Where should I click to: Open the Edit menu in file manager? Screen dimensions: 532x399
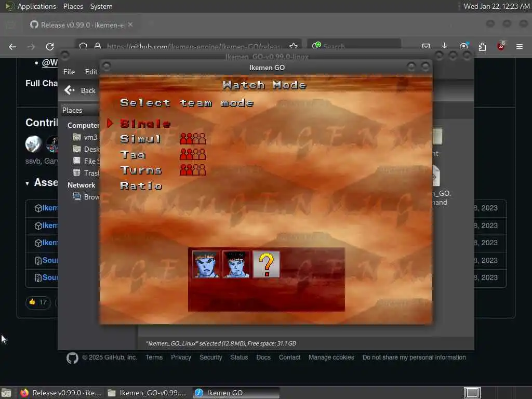[x=91, y=72]
